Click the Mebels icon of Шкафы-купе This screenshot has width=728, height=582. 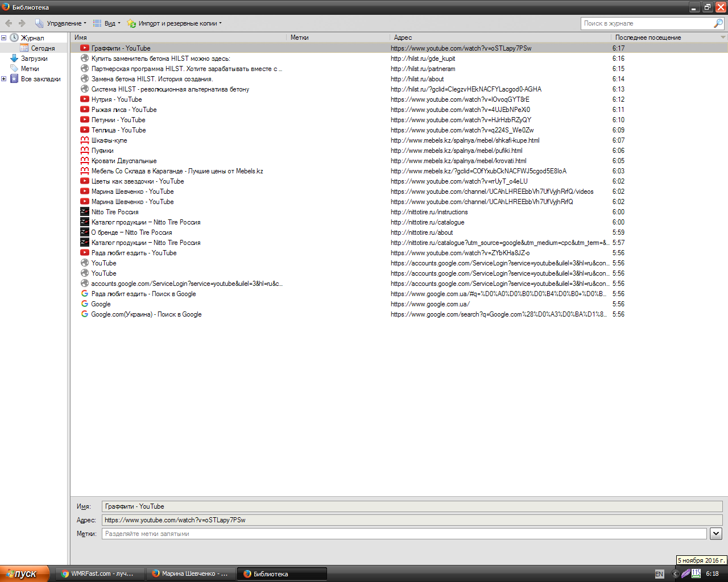[85, 140]
